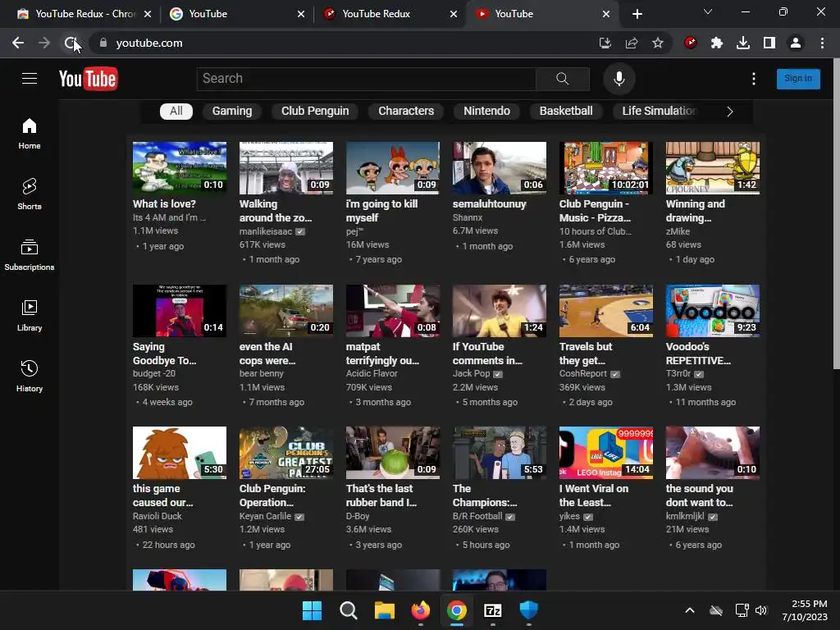
Task: Click the Sign in button
Action: click(798, 79)
